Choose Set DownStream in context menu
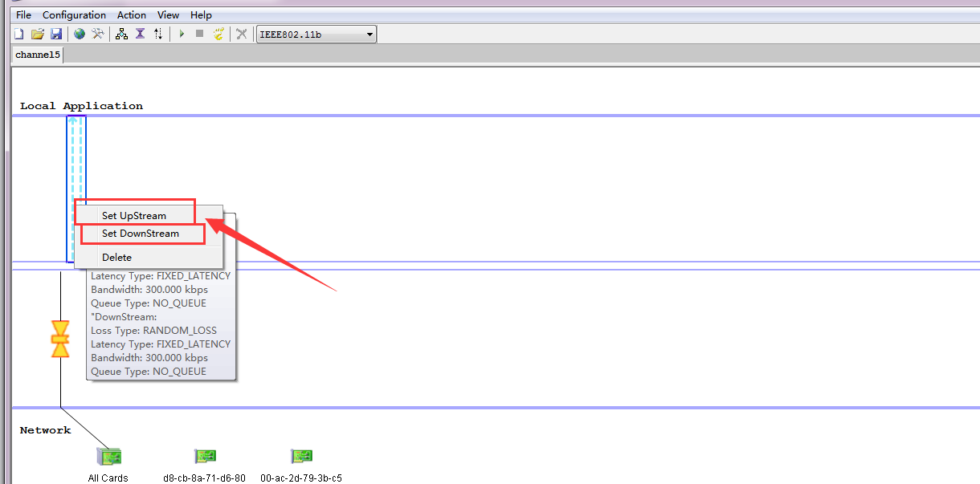Screen dimensions: 980x484 tap(141, 234)
